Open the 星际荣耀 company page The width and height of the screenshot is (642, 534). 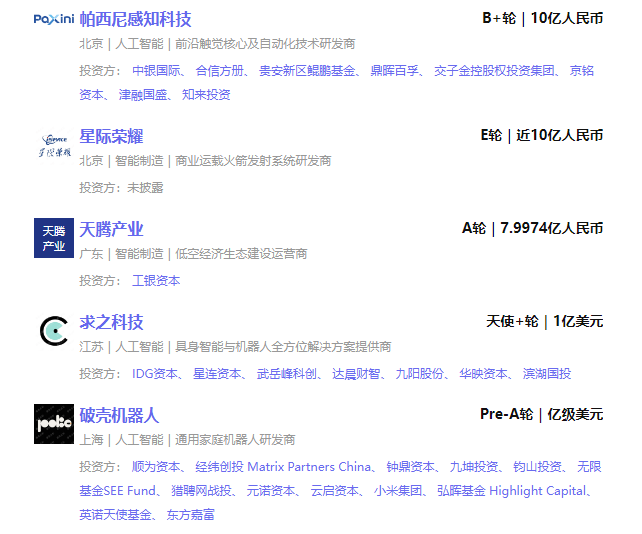click(111, 136)
